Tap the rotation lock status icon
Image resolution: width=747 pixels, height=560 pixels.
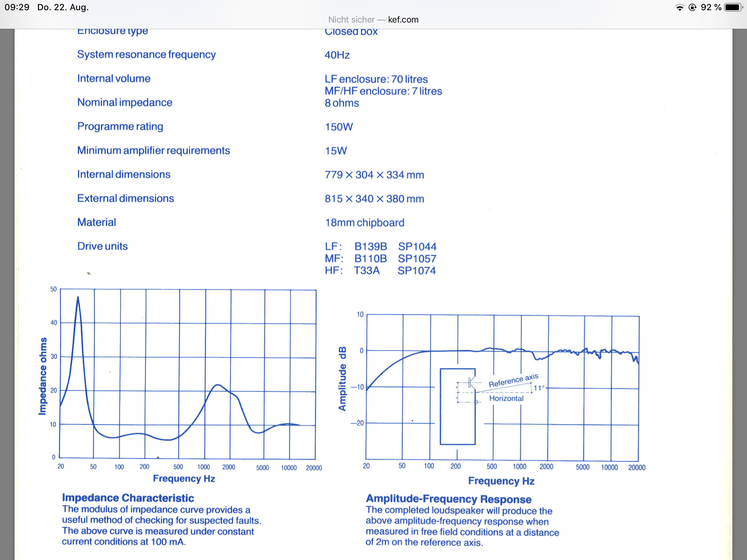(x=692, y=7)
